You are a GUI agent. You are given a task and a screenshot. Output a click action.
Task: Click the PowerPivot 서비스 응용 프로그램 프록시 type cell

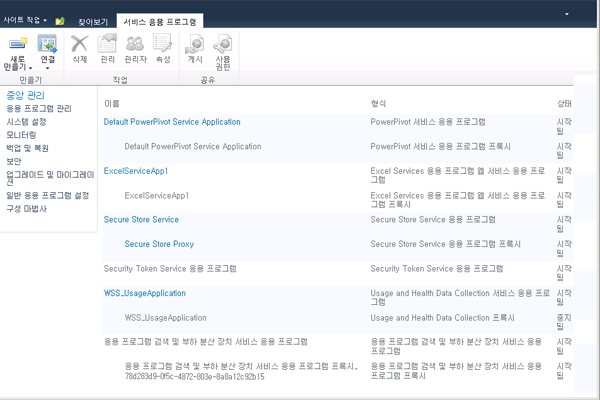click(440, 146)
